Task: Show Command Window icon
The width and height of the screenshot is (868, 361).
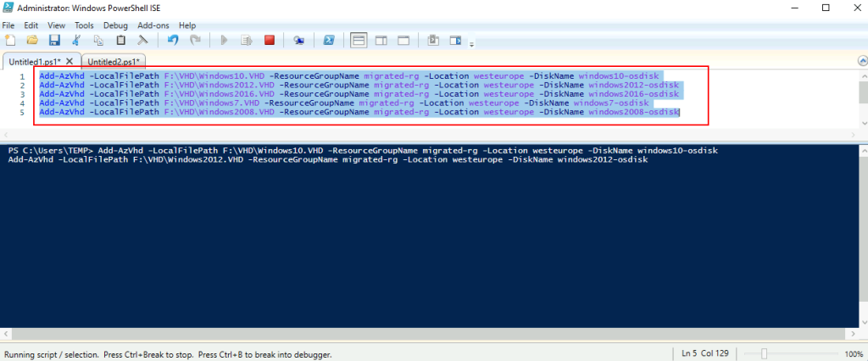Action: tap(433, 40)
